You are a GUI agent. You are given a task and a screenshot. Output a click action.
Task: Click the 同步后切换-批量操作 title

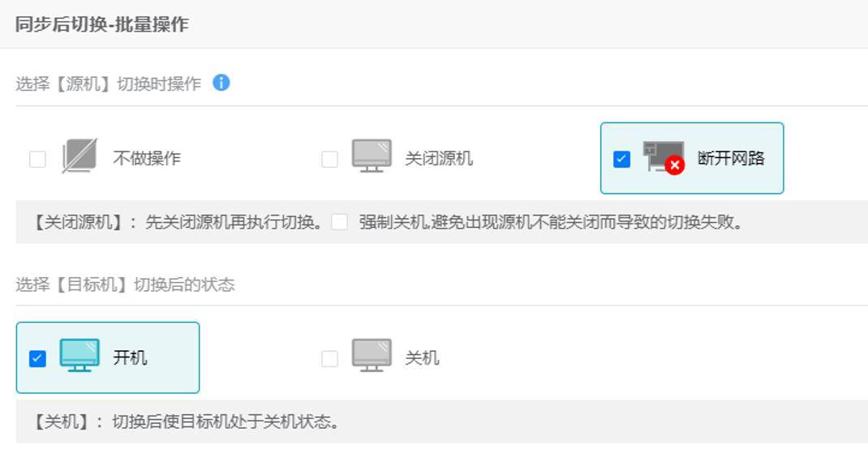coord(102,24)
